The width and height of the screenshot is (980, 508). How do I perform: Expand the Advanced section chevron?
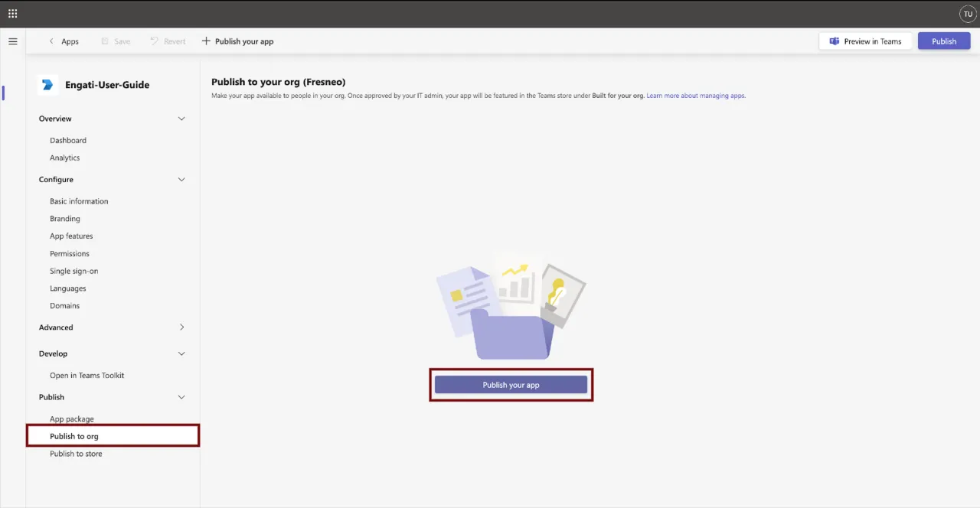pos(181,327)
